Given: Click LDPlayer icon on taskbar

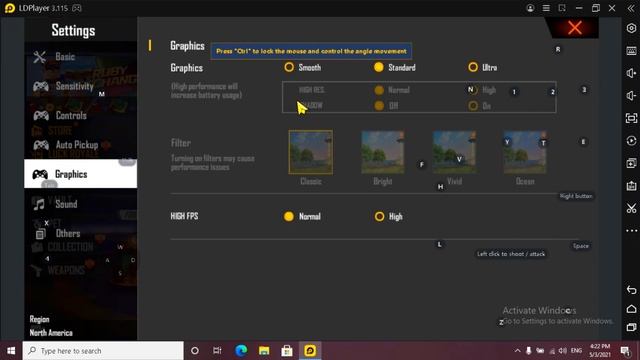Looking at the screenshot, I should click(310, 351).
